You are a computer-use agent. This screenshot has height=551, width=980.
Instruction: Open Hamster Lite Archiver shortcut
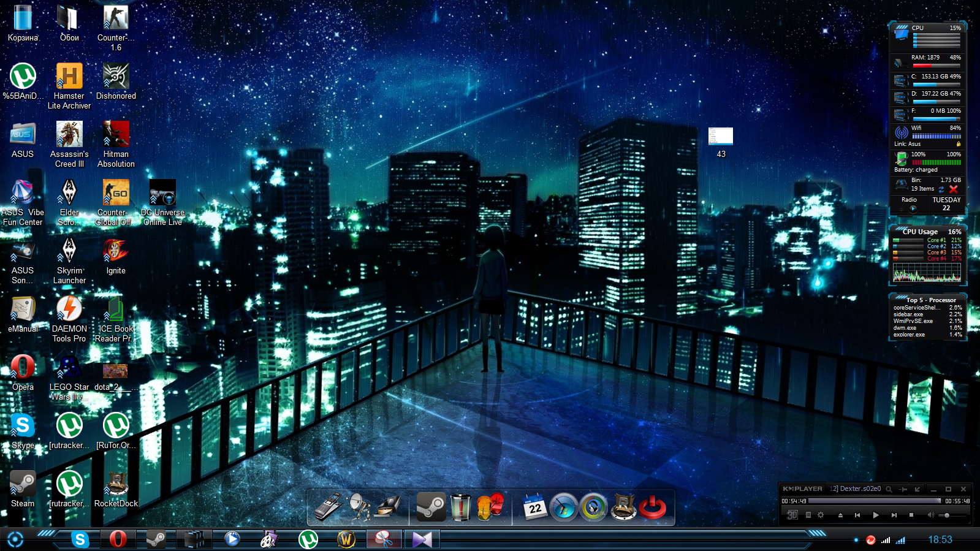tap(69, 86)
